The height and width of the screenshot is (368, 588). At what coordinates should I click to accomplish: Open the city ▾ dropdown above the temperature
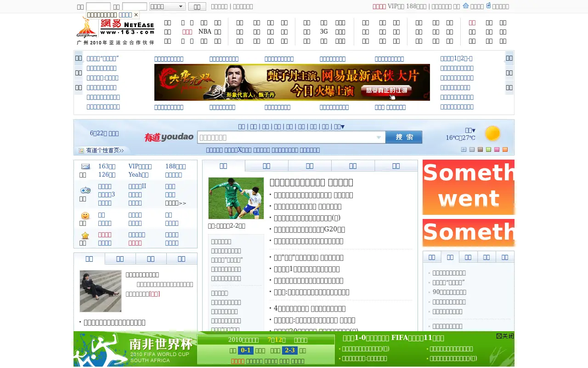tap(470, 130)
